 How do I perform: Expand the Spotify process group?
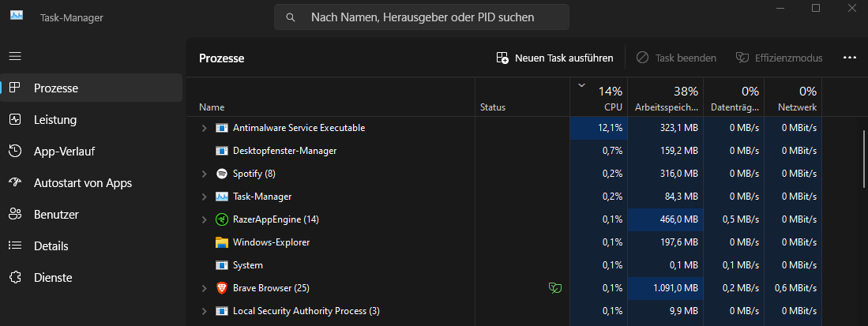point(204,174)
